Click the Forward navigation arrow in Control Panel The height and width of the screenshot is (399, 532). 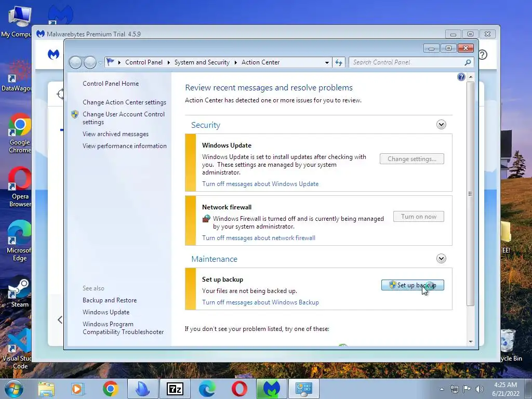pos(90,62)
